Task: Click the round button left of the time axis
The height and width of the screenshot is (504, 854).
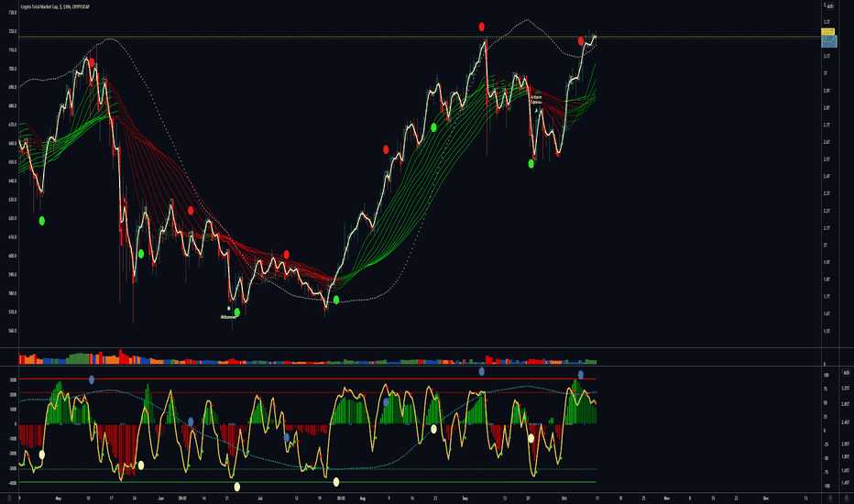Action: 9,498
